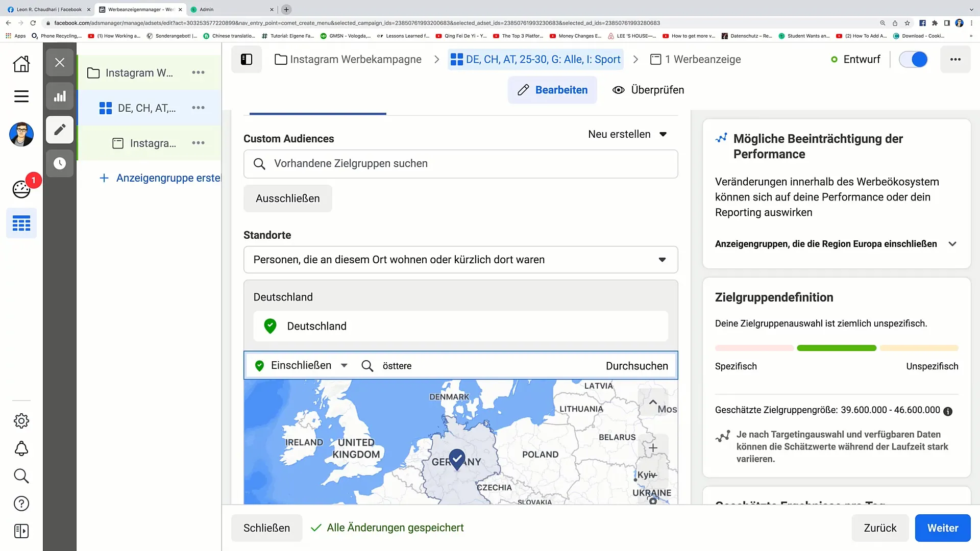The height and width of the screenshot is (551, 980).
Task: Open DE, CH, AT, 25-30 ad set breadcrumb
Action: pos(535,59)
